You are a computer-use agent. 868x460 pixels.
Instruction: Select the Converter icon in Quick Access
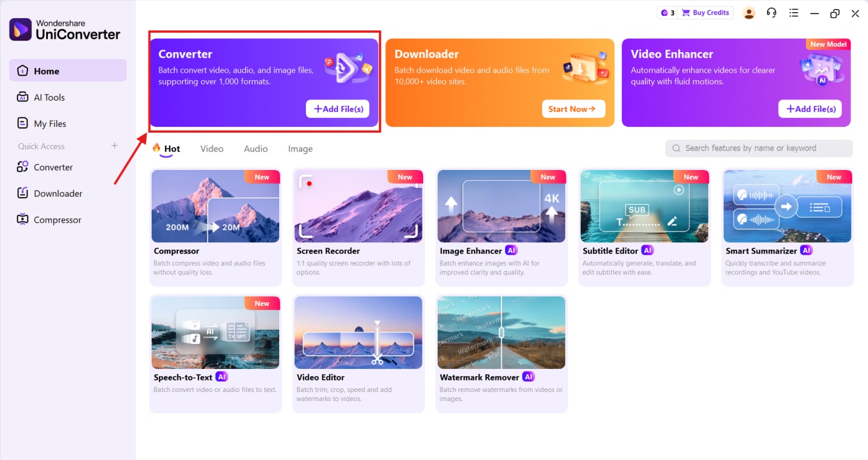pyautogui.click(x=22, y=167)
